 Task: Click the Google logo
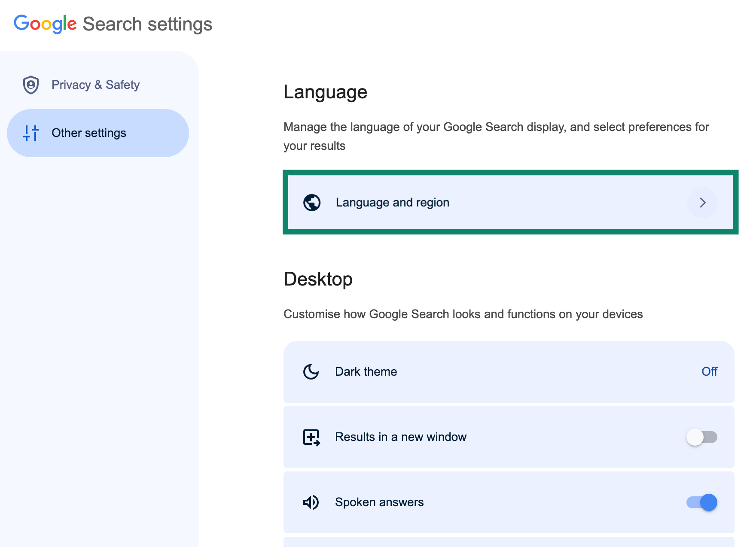pos(45,24)
